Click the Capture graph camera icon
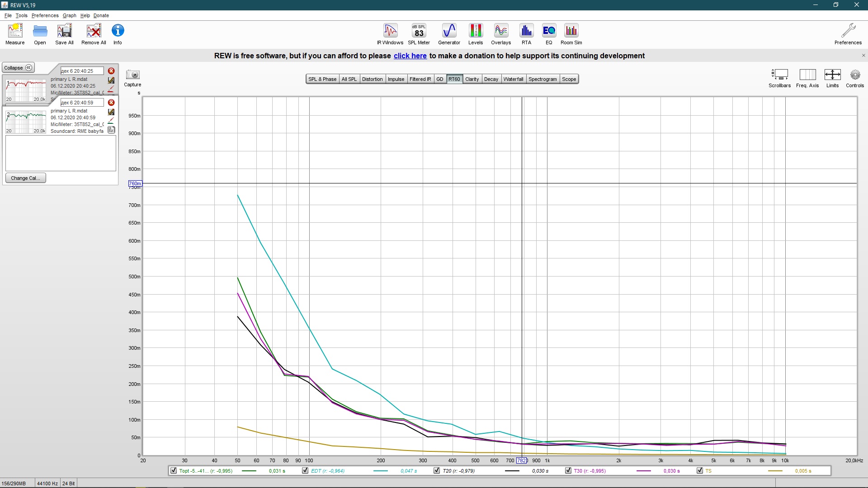Viewport: 868px width, 488px height. [133, 75]
